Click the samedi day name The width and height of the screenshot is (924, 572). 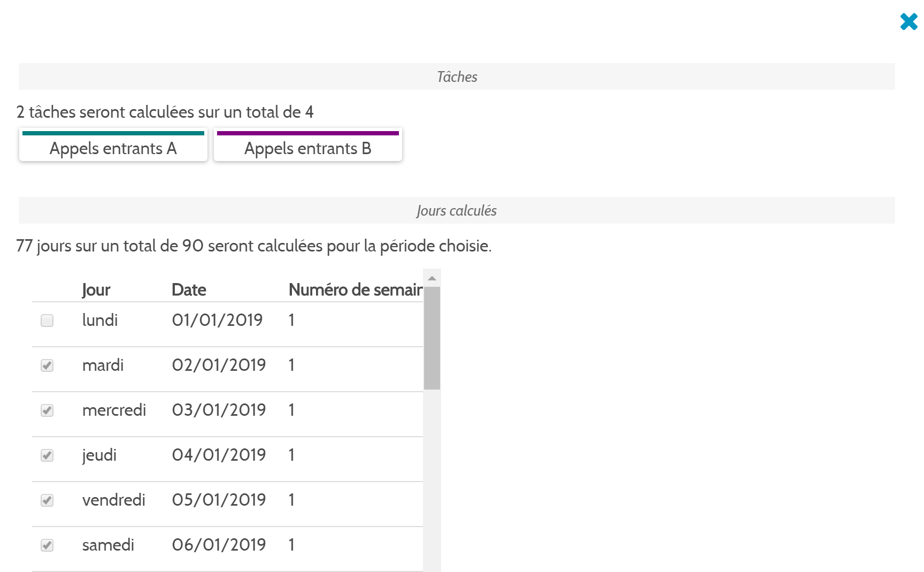tap(108, 545)
